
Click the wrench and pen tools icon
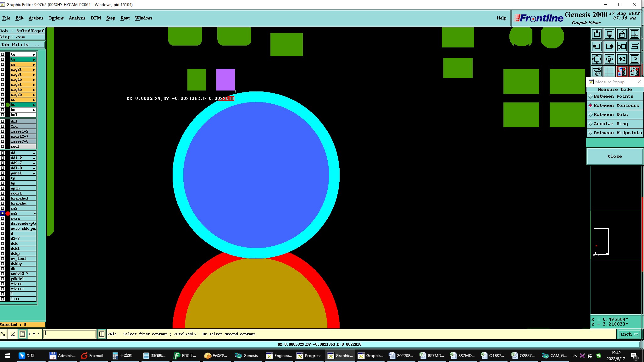tap(597, 72)
